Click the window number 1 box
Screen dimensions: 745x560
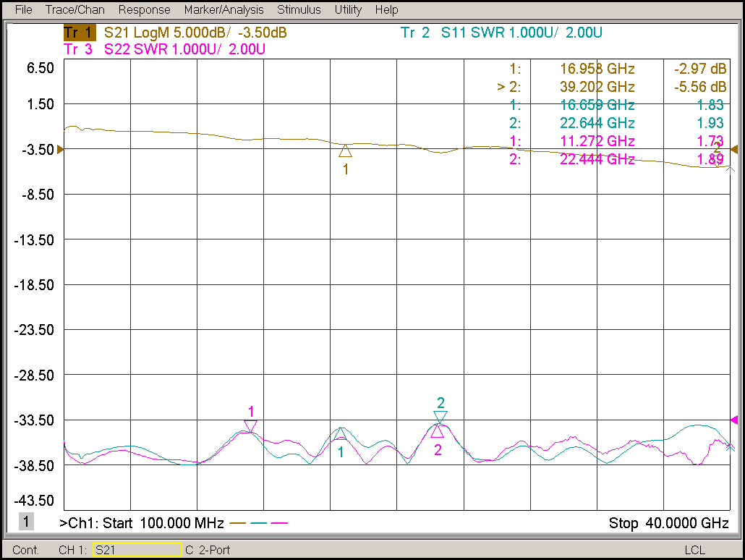(x=26, y=522)
